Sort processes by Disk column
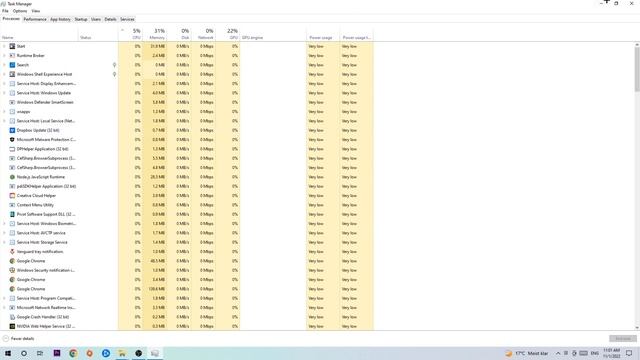The height and width of the screenshot is (360, 640). click(x=179, y=34)
